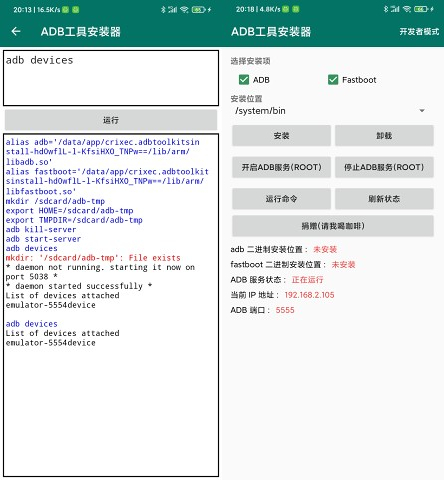Click the 未安装 status beside adb 二进制安装位置
The width and height of the screenshot is (444, 480).
[x=325, y=249]
